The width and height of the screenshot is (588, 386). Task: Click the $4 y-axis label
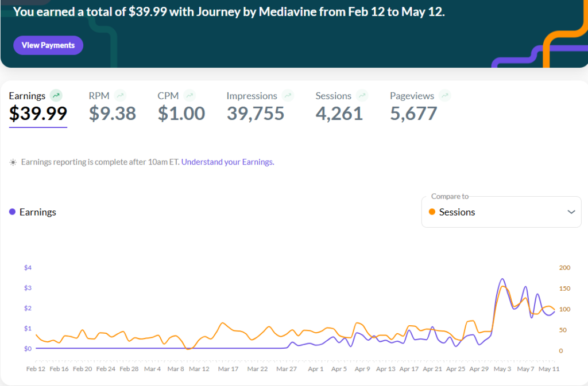click(28, 268)
